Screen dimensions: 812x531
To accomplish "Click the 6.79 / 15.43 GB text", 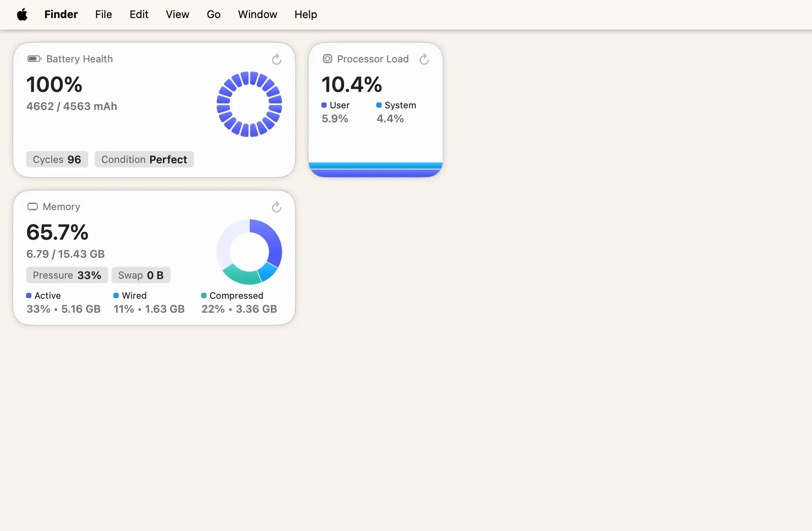I will pyautogui.click(x=66, y=254).
